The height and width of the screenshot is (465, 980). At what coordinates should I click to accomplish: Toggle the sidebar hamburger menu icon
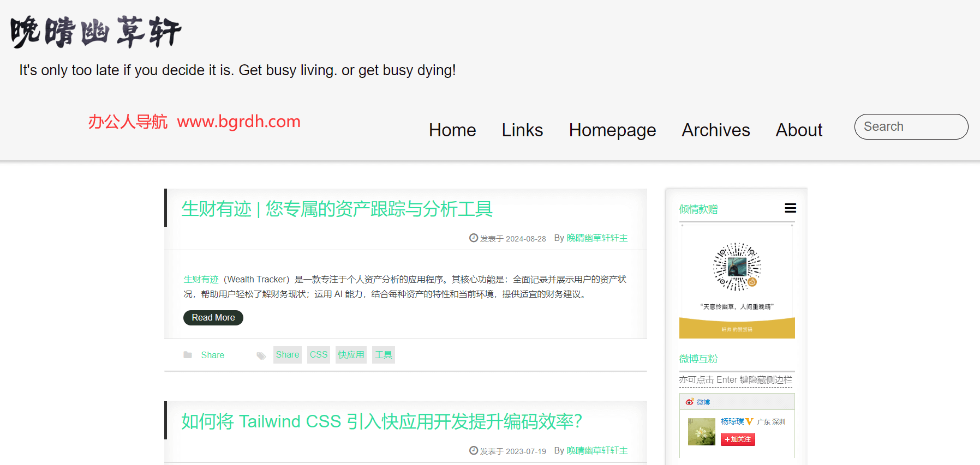coord(790,208)
